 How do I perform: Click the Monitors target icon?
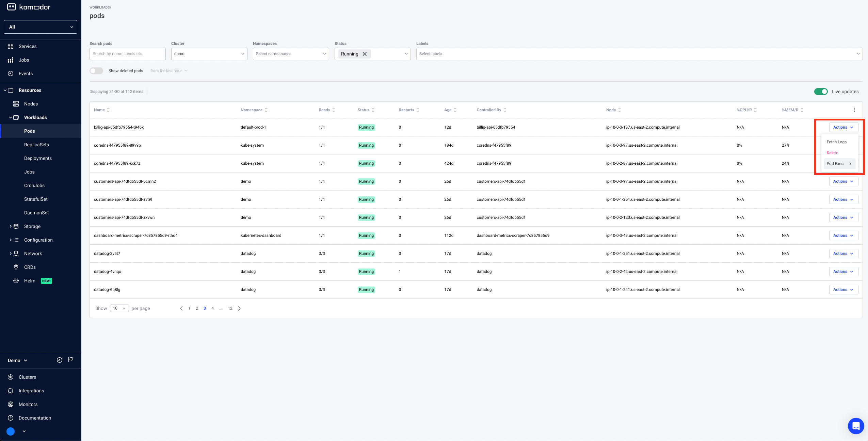[11, 404]
